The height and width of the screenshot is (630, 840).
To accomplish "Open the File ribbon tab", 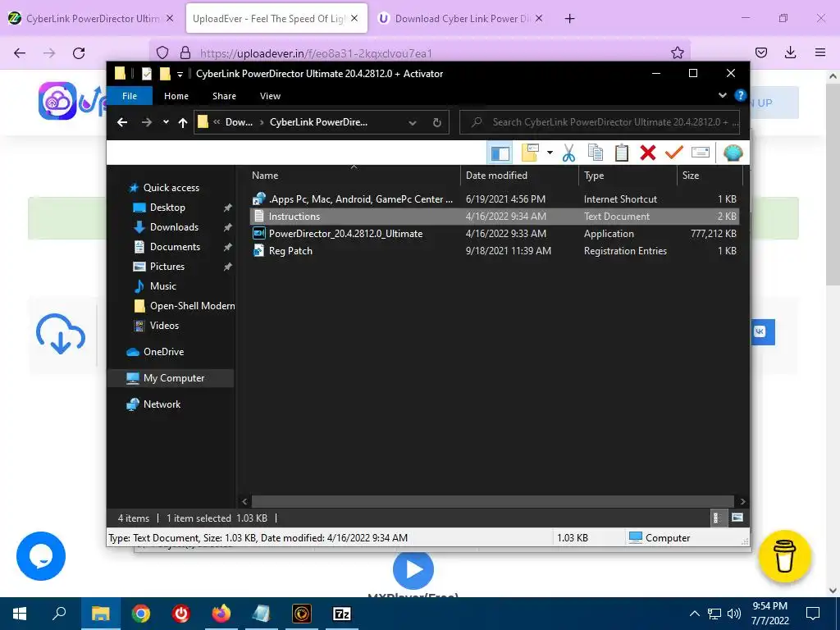I will pos(130,96).
